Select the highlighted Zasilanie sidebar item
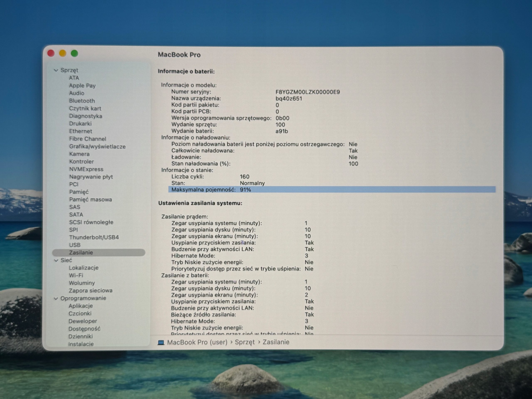 (x=99, y=252)
